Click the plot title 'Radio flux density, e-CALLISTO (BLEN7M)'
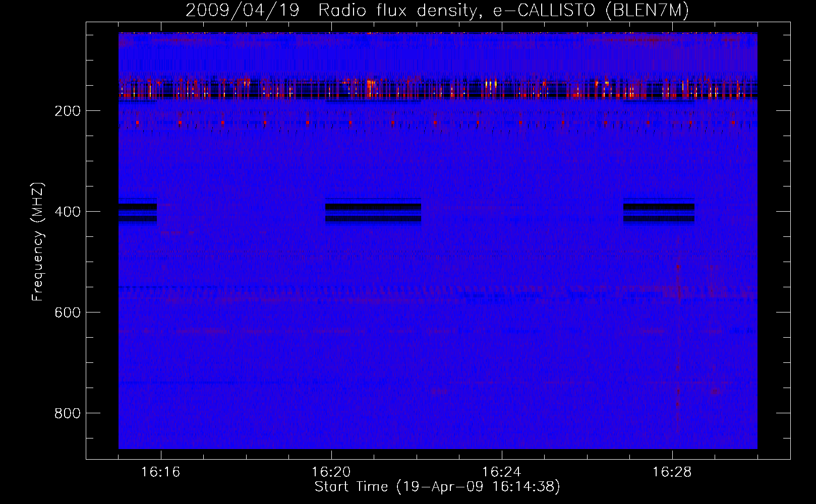This screenshot has width=816, height=504. point(503,10)
